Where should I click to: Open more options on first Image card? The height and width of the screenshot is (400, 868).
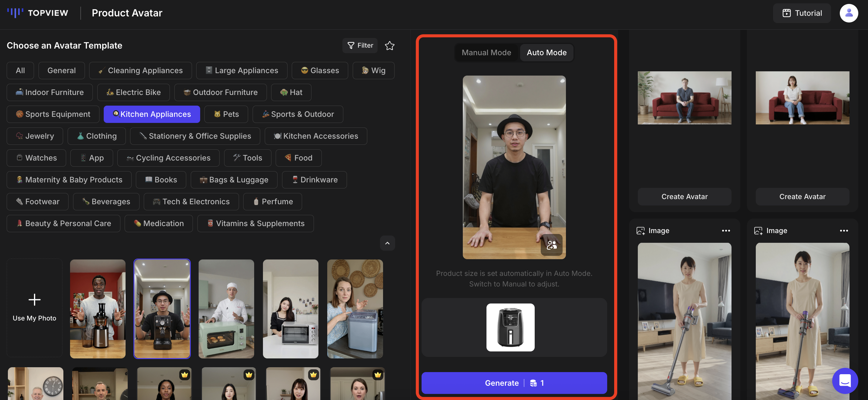click(726, 231)
